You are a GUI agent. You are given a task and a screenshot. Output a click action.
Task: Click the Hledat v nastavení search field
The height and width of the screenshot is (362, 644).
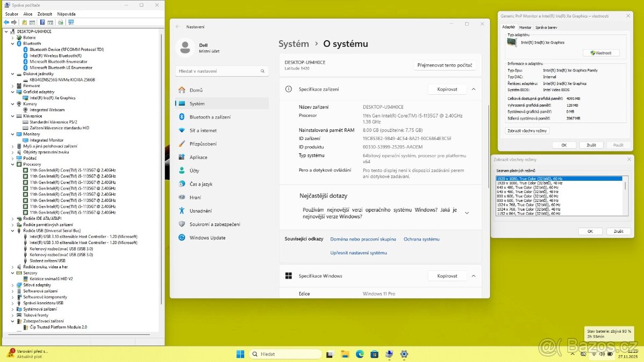click(x=222, y=70)
